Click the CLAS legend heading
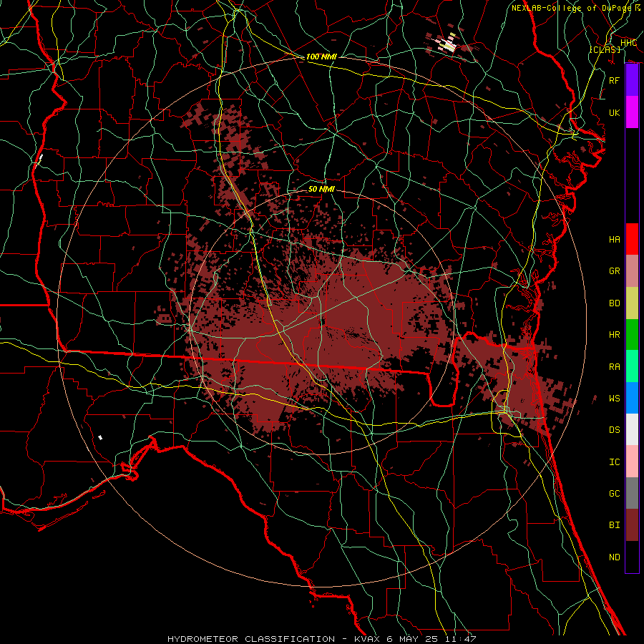This screenshot has width=644, height=644. pyautogui.click(x=605, y=49)
